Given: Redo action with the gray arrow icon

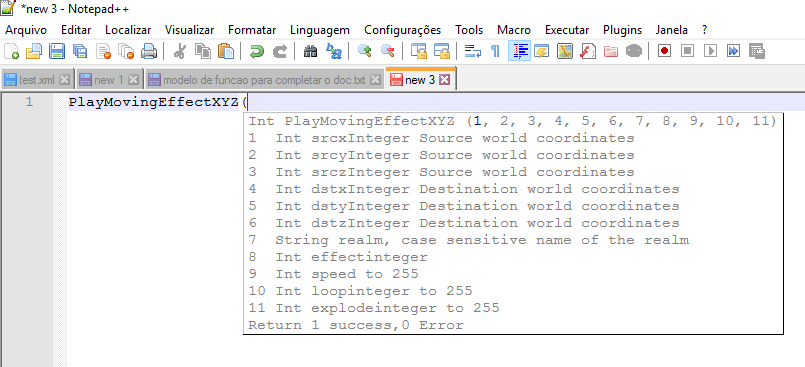Looking at the screenshot, I should pyautogui.click(x=280, y=51).
